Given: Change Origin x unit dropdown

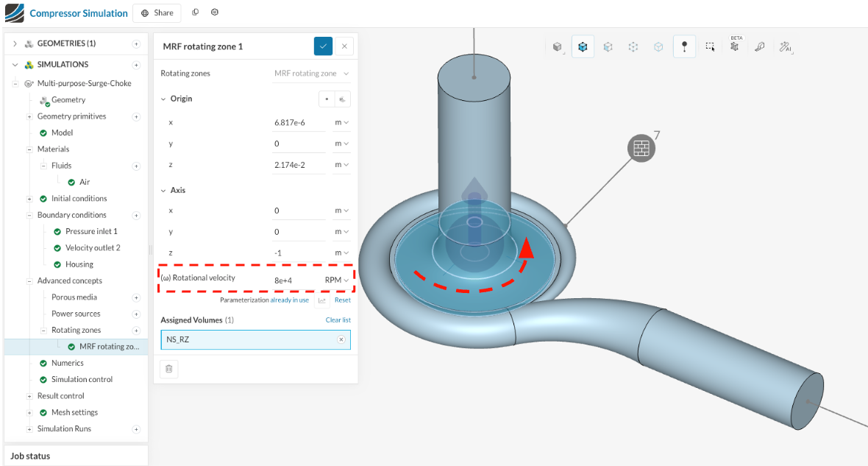Looking at the screenshot, I should (x=341, y=122).
